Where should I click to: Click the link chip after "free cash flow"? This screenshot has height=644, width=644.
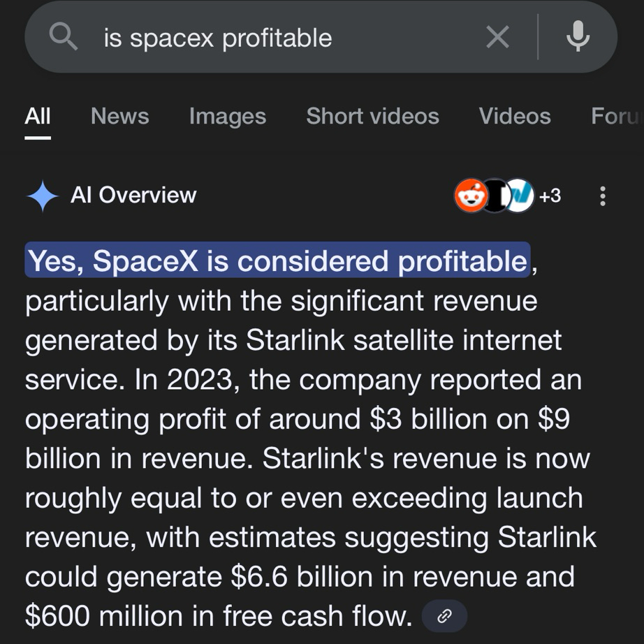444,616
